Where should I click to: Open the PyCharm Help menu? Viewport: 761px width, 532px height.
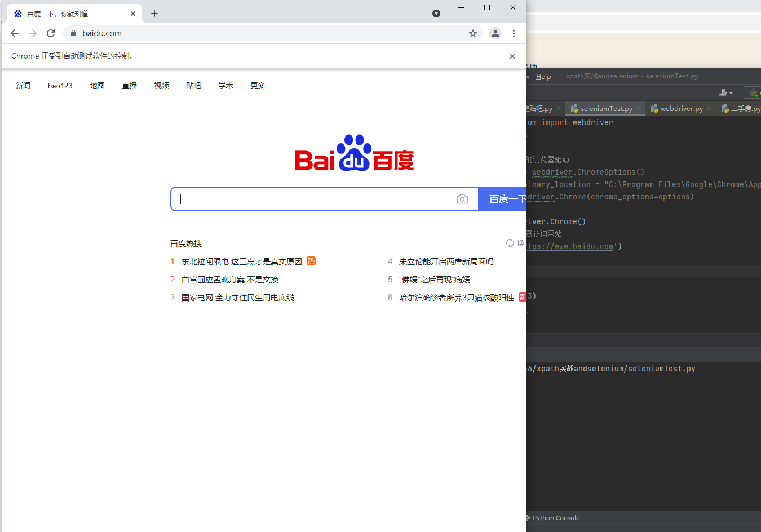pos(543,76)
